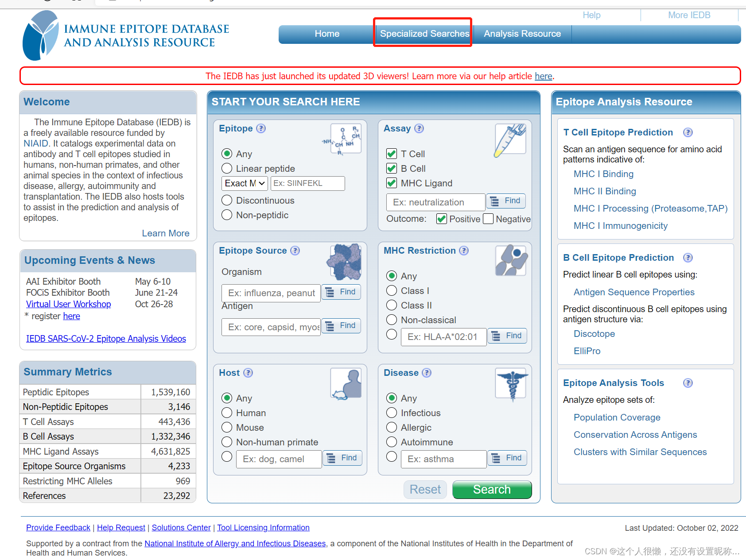Open Specialized Searches menu
746x560 pixels.
pyautogui.click(x=424, y=34)
